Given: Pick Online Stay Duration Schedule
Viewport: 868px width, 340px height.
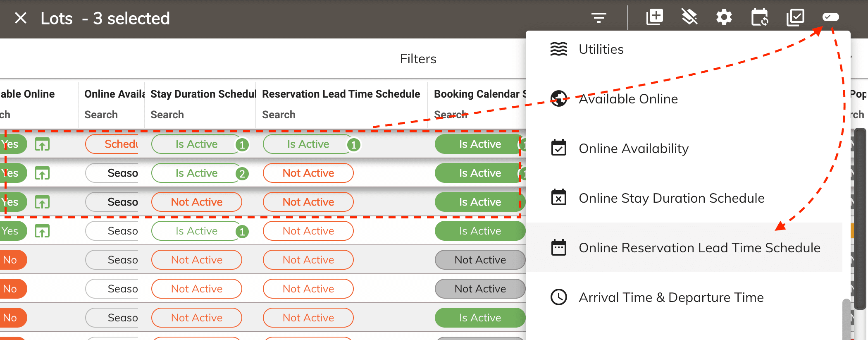Looking at the screenshot, I should point(671,198).
